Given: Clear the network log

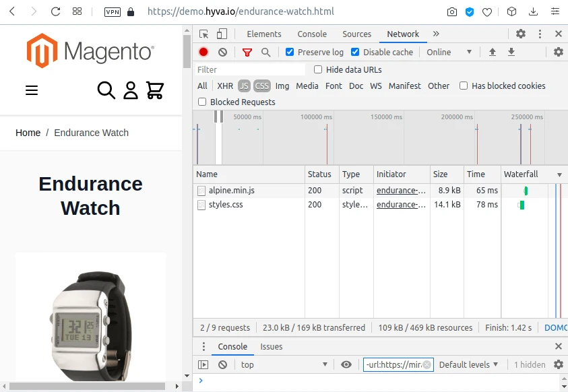Looking at the screenshot, I should [x=222, y=53].
